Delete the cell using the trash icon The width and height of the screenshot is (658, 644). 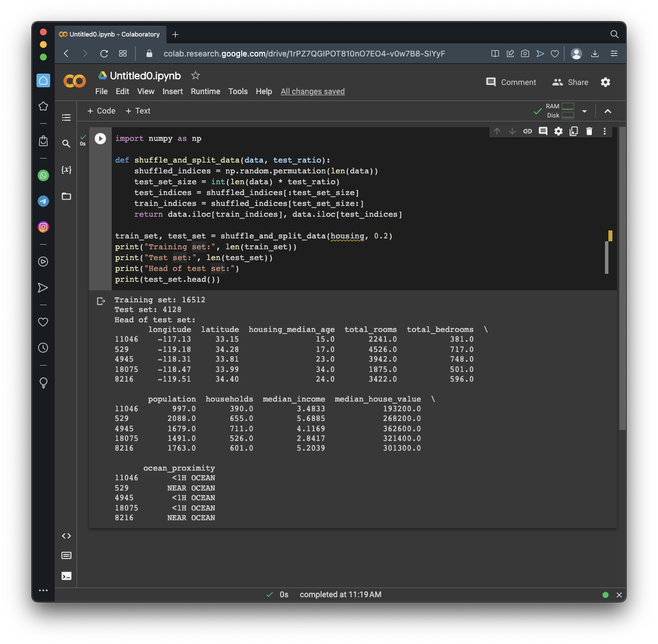coord(589,131)
